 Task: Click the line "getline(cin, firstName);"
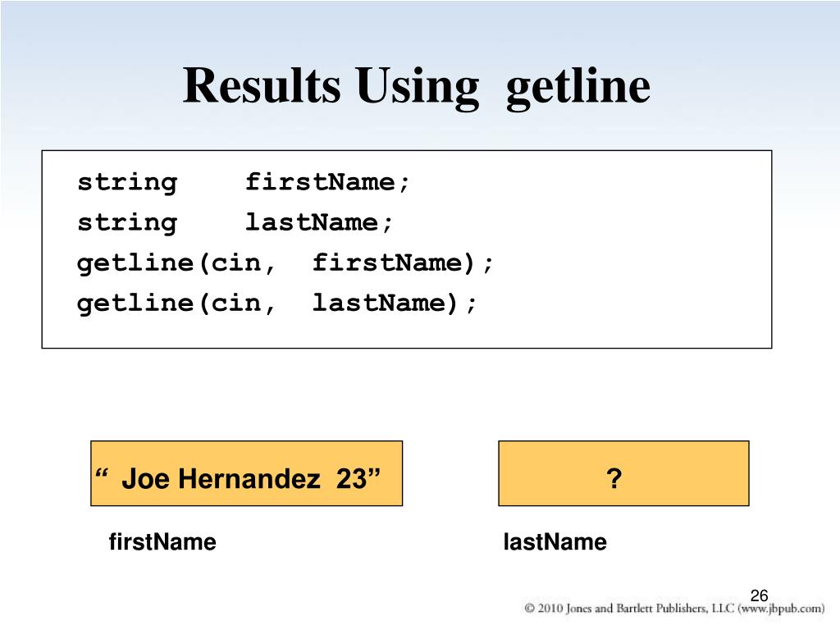285,263
